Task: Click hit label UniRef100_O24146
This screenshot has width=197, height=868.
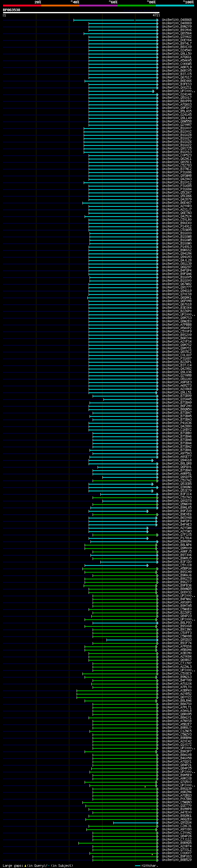Action: click(x=176, y=94)
